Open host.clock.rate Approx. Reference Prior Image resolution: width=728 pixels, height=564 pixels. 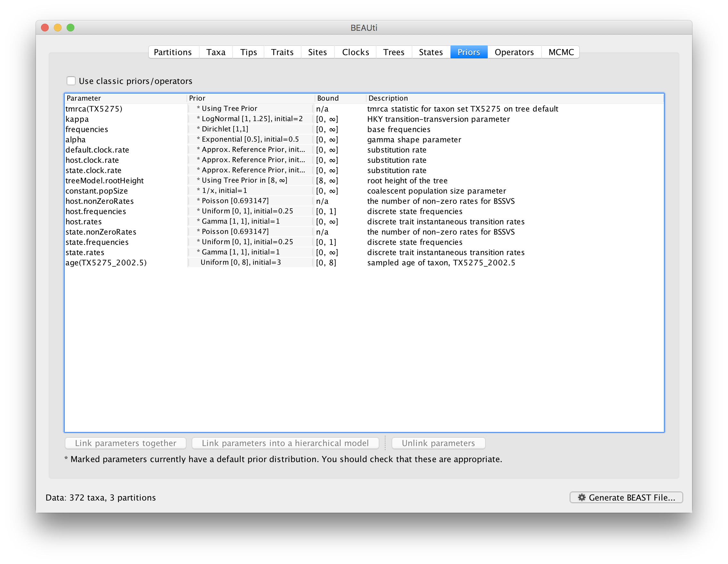251,160
